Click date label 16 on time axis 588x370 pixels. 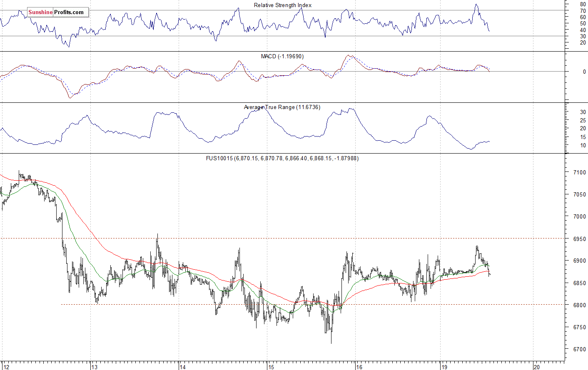coord(359,367)
